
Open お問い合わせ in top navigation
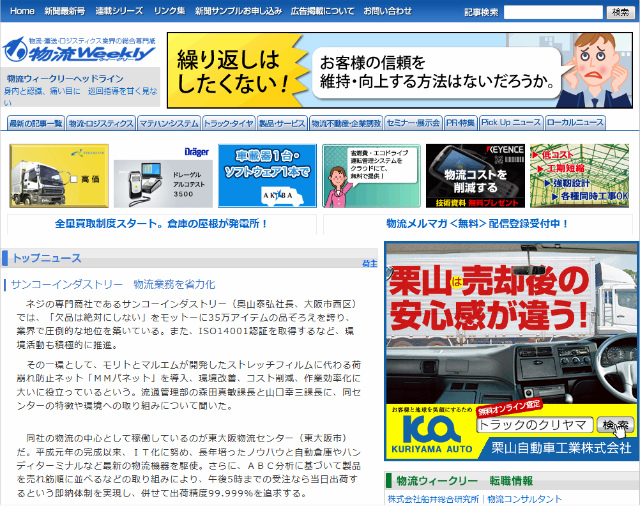(x=387, y=11)
